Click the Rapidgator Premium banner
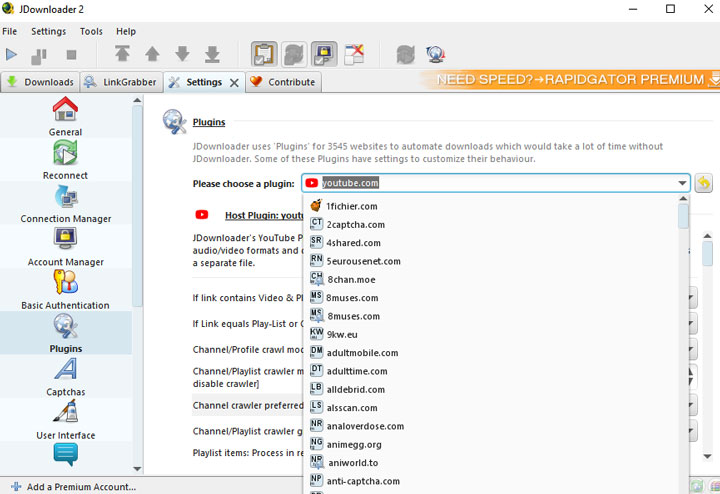Image resolution: width=720 pixels, height=494 pixels. (570, 80)
